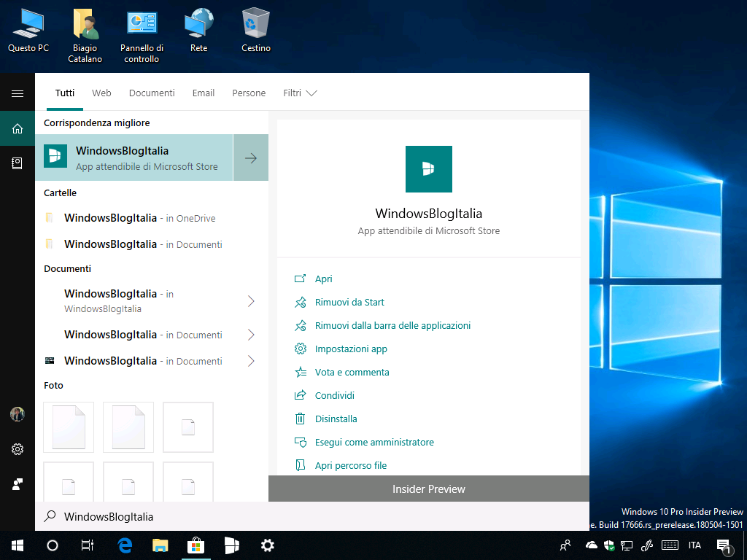Open first photo thumbnail under Foto
747x560 pixels.
point(69,427)
